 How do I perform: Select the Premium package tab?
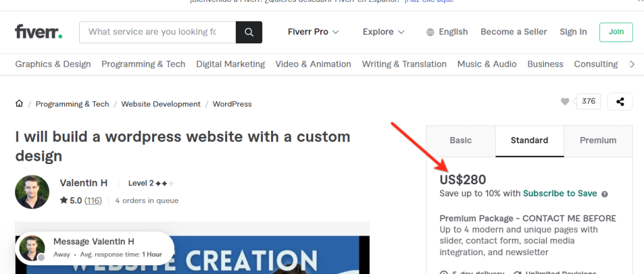click(598, 141)
